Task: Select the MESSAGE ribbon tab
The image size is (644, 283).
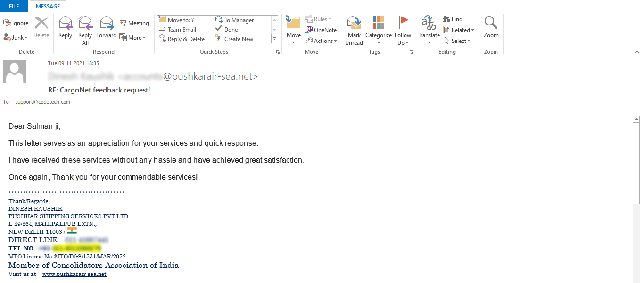Action: coord(48,6)
